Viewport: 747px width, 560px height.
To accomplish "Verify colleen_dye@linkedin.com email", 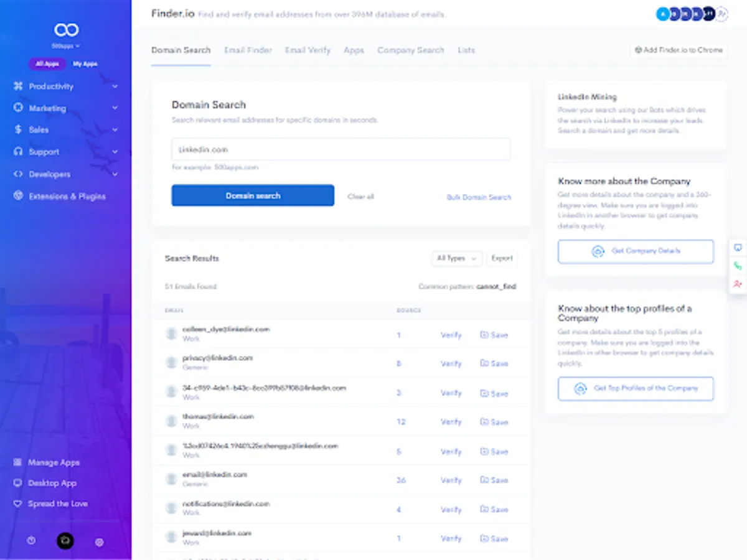I will 451,335.
